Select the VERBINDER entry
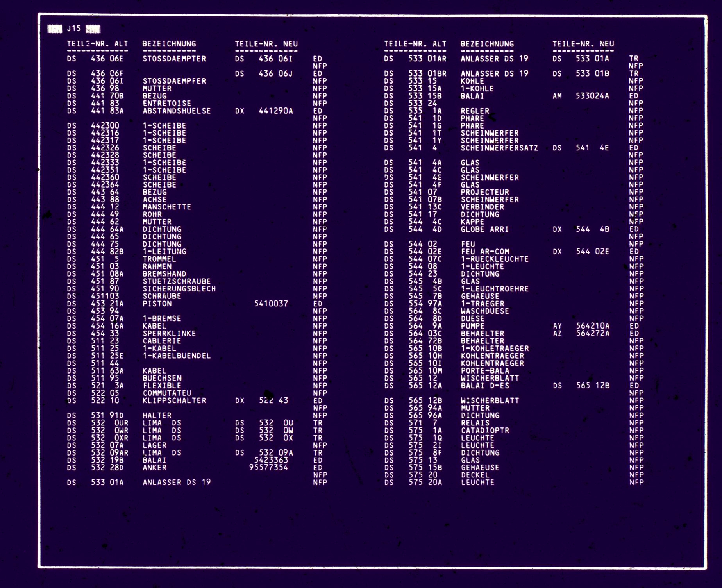722x588 pixels. click(483, 207)
